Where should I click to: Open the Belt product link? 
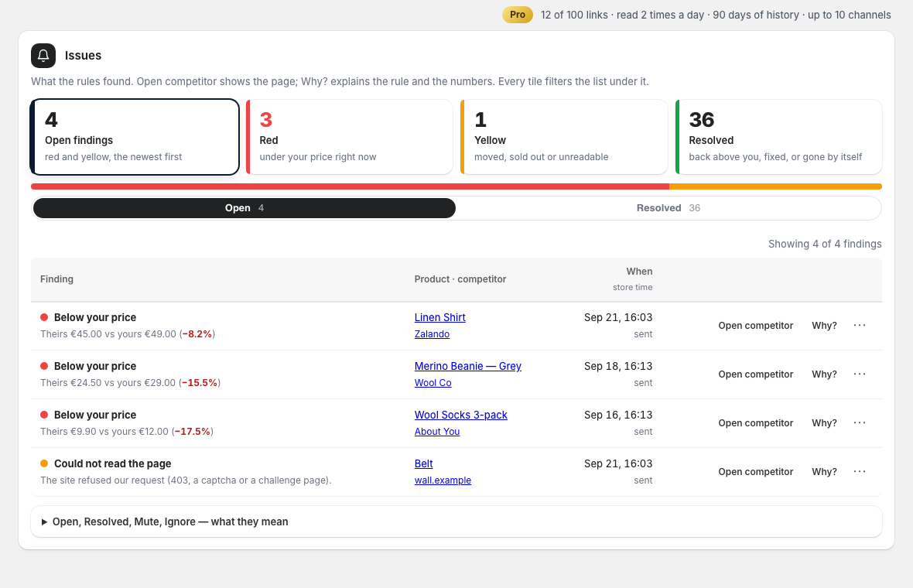423,464
